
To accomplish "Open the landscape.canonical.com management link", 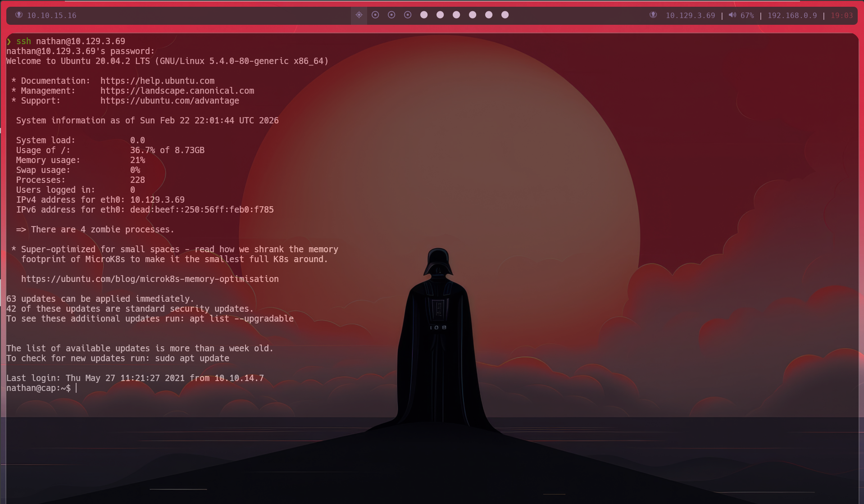I will [177, 91].
